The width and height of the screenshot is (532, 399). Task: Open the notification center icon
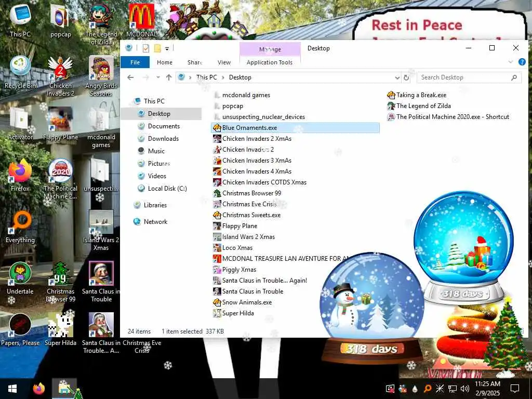coord(515,389)
